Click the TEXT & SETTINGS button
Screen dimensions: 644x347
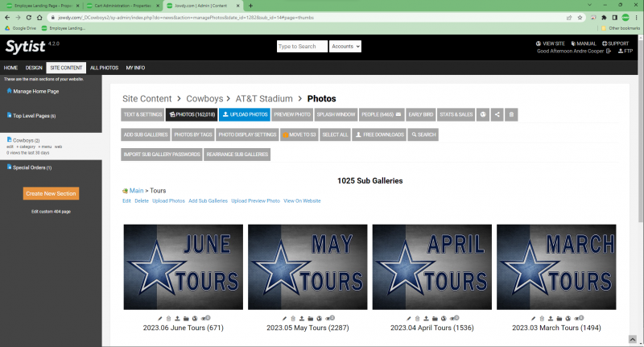pos(142,114)
